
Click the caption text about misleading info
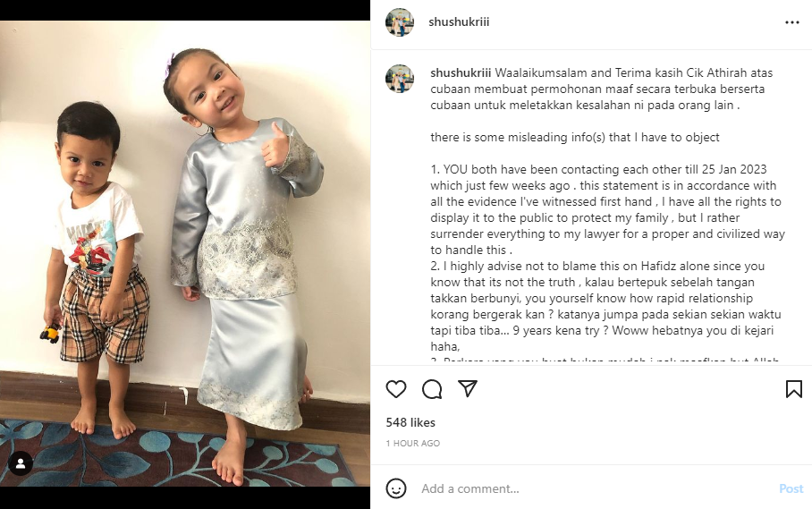575,137
